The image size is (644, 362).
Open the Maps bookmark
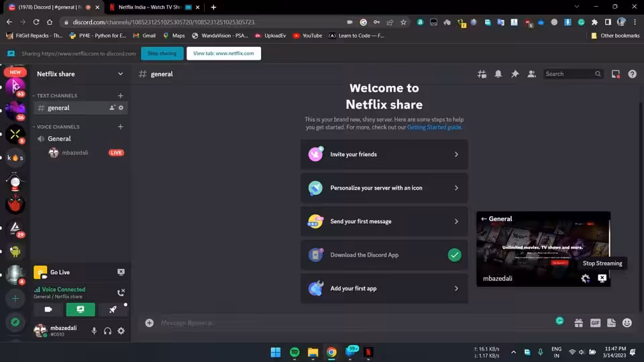[174, 36]
